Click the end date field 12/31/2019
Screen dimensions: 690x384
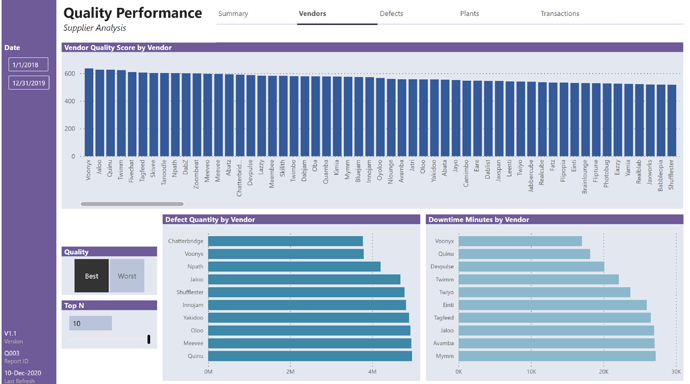[x=29, y=83]
